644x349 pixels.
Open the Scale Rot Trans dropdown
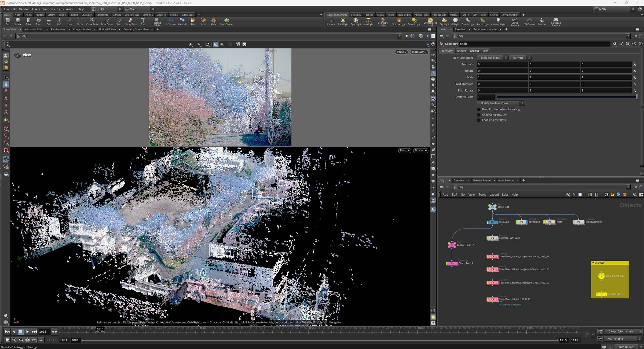point(493,58)
